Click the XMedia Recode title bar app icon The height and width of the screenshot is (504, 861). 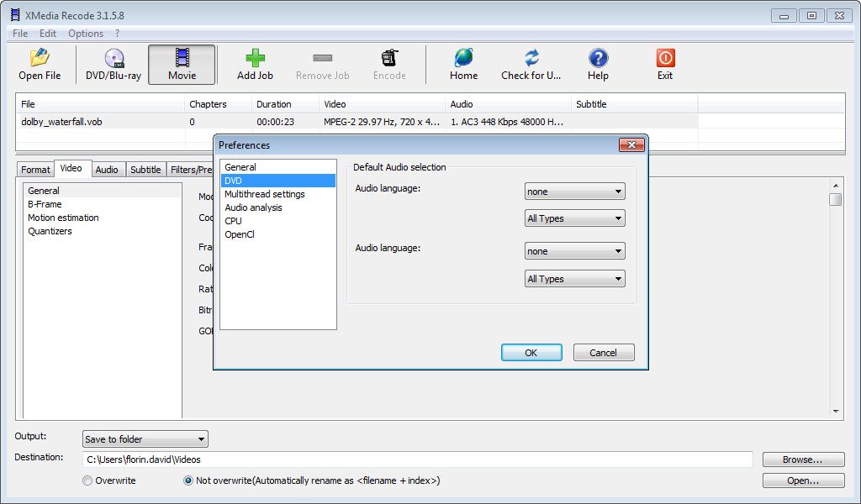pos(15,15)
